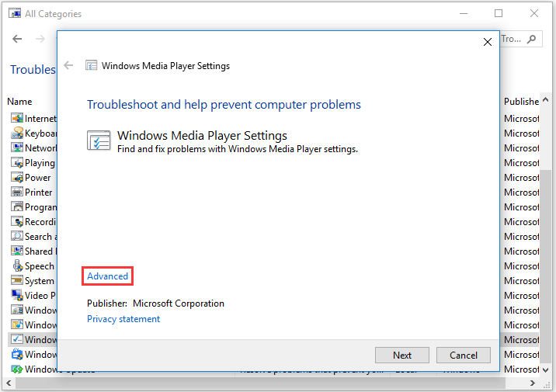Select the Shared Folders troubleshooter icon
Image resolution: width=556 pixels, height=392 pixels.
16,251
